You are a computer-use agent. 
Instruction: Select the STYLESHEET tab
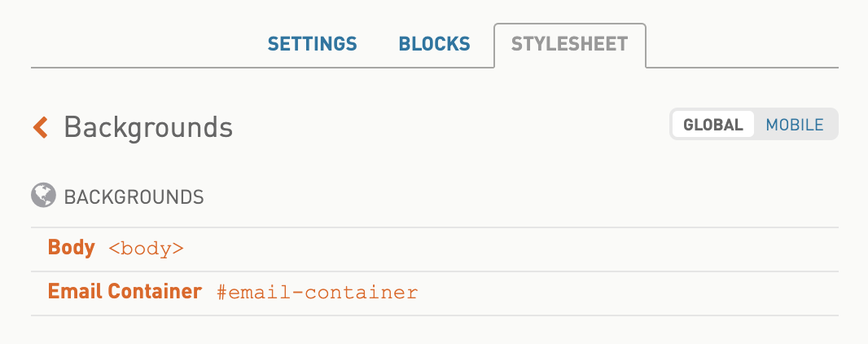point(570,44)
